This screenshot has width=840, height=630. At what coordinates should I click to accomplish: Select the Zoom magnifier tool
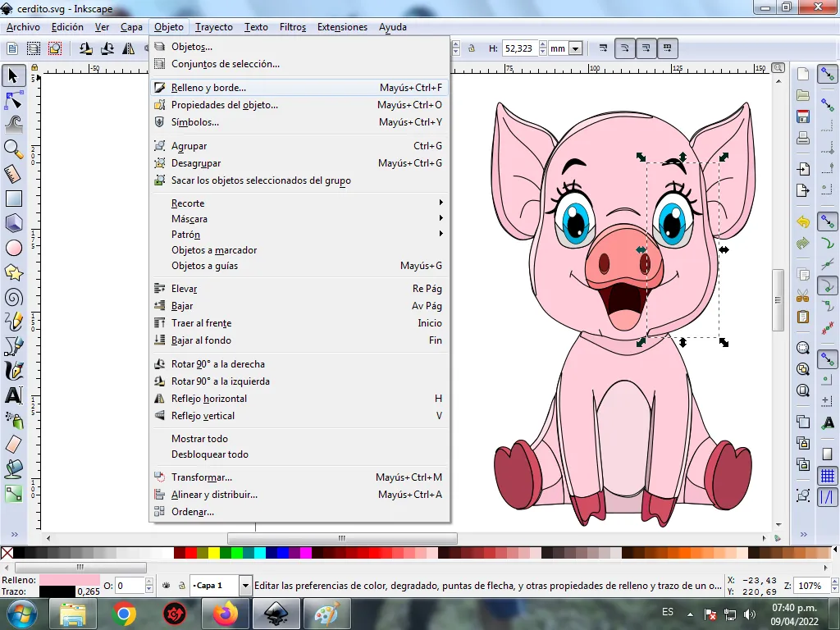(13, 149)
